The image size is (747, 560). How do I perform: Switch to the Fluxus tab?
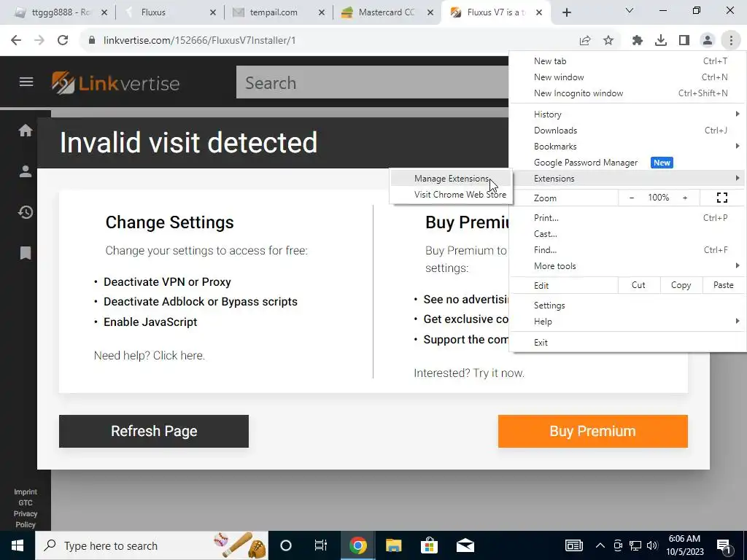(169, 12)
